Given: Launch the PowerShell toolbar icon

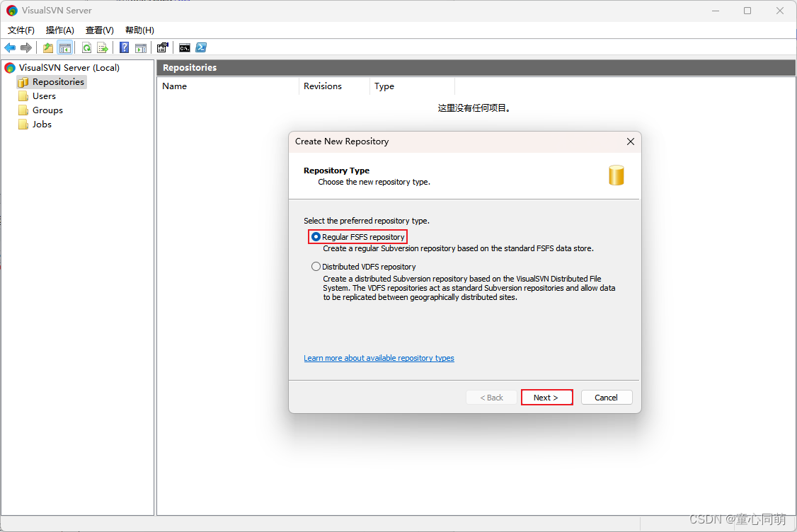Looking at the screenshot, I should point(201,48).
